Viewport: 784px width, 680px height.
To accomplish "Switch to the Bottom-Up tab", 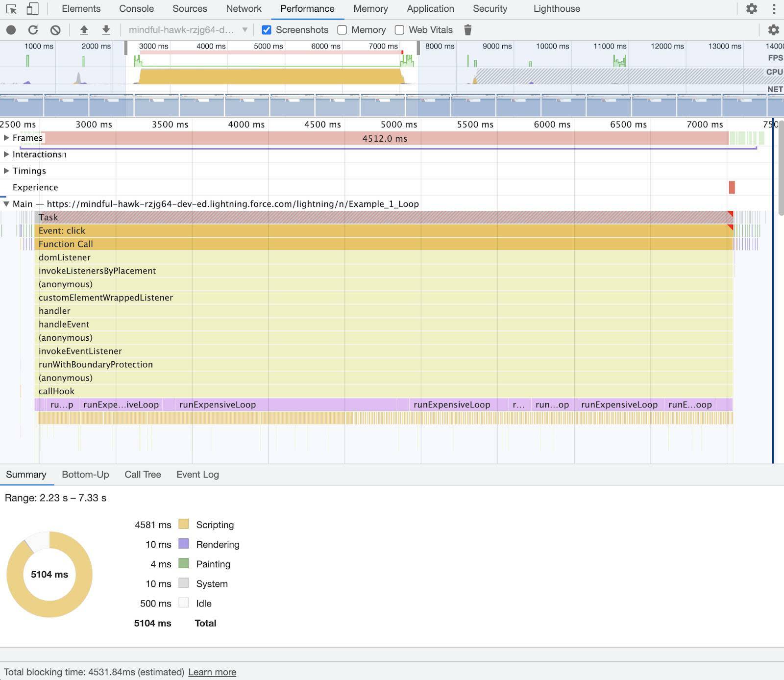I will 85,475.
